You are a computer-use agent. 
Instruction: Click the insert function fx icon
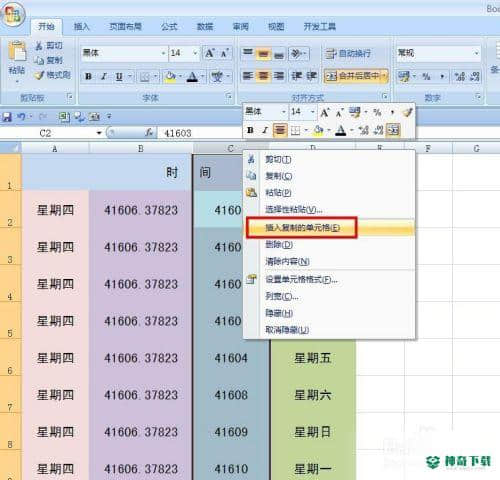click(x=149, y=133)
